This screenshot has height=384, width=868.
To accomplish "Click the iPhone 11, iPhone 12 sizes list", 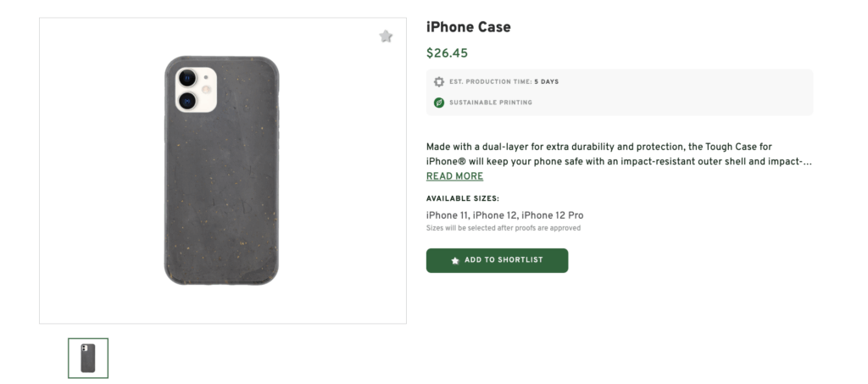I will (504, 215).
